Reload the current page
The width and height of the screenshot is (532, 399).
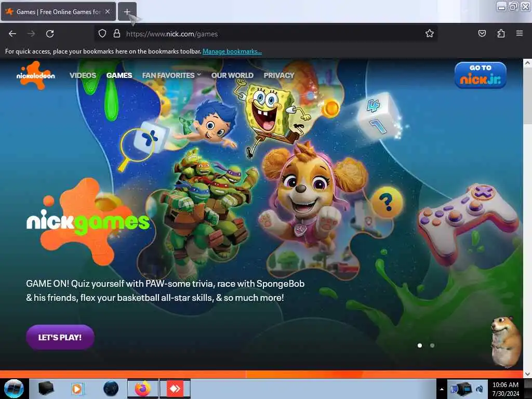tap(50, 34)
